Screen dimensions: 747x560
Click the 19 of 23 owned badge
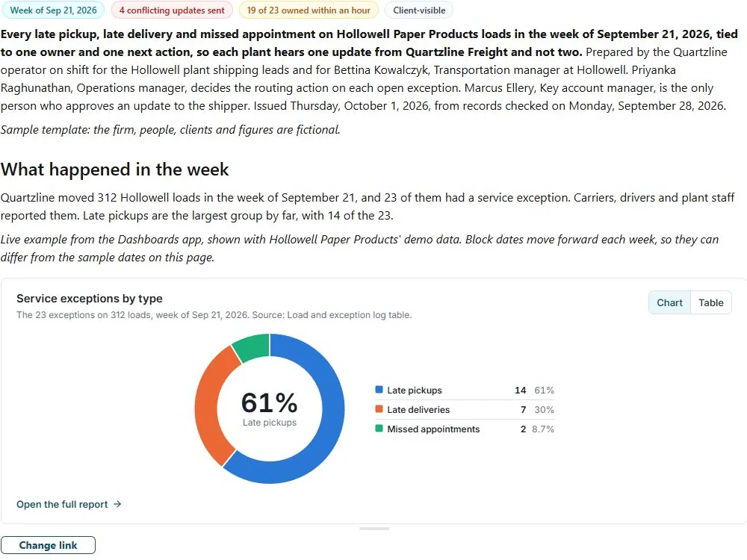[309, 10]
